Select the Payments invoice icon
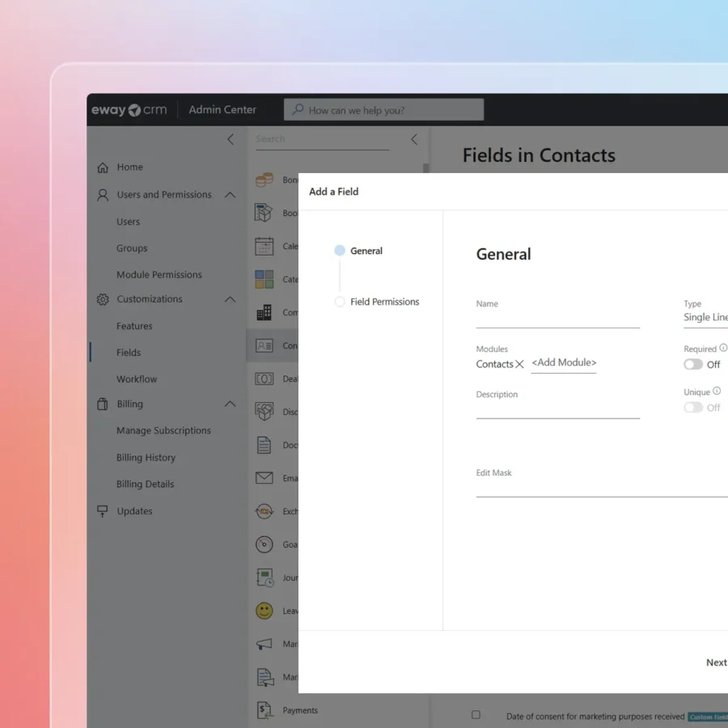Screen dimensions: 728x728 tap(265, 710)
